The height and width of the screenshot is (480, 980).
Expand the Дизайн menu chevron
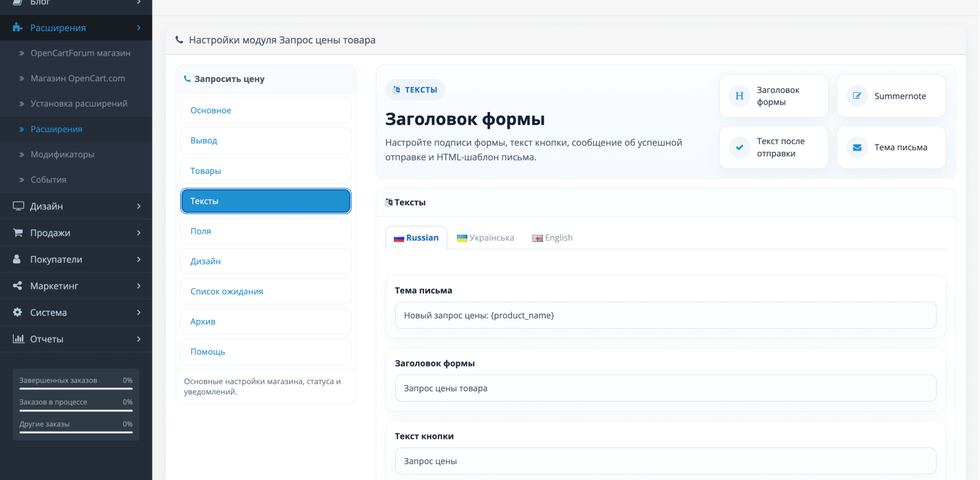pyautogui.click(x=139, y=206)
